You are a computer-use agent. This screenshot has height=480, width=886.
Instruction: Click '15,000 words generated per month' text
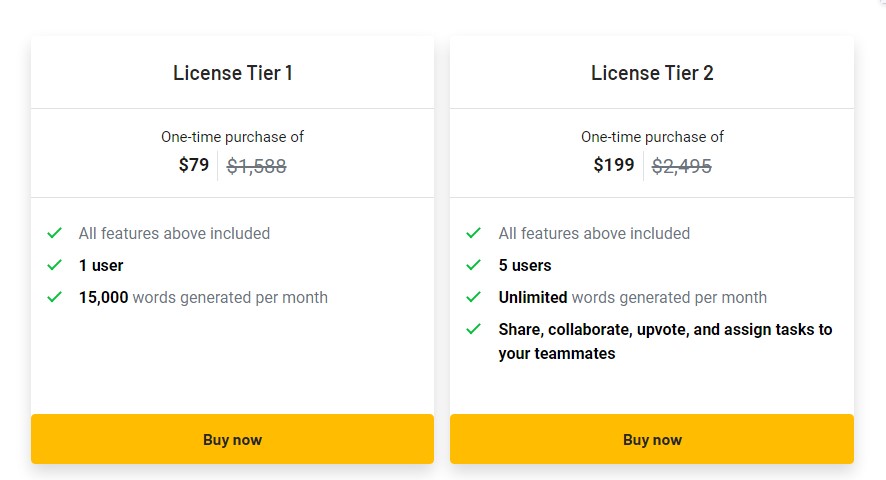point(203,297)
